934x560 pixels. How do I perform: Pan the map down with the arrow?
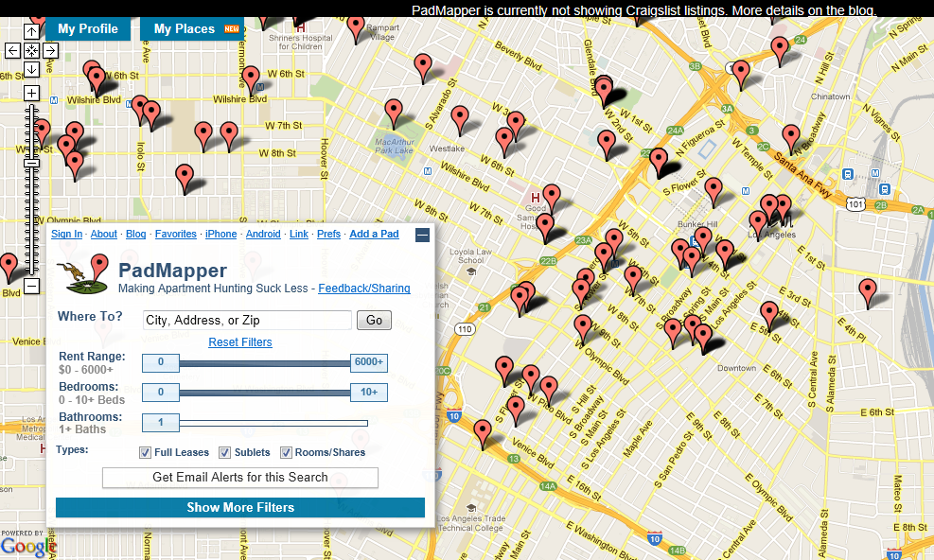point(31,69)
